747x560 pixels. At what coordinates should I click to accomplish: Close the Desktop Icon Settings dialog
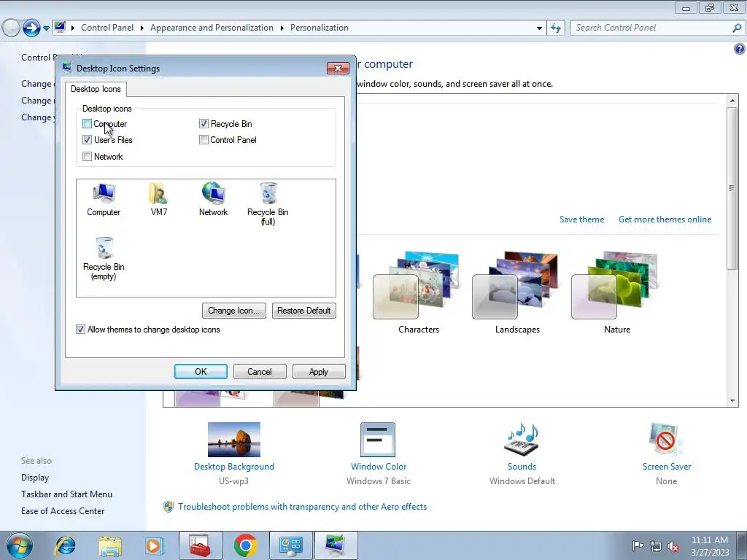338,68
